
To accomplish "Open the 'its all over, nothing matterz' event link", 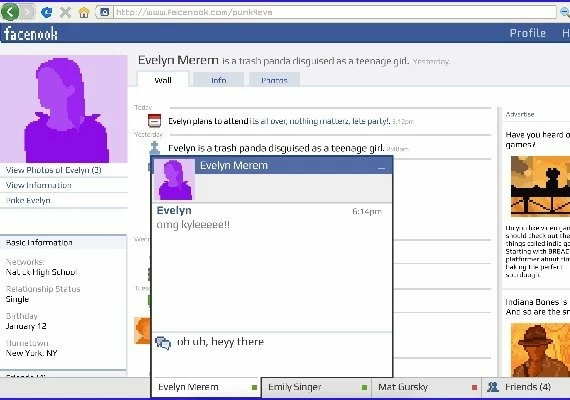I will (x=320, y=121).
